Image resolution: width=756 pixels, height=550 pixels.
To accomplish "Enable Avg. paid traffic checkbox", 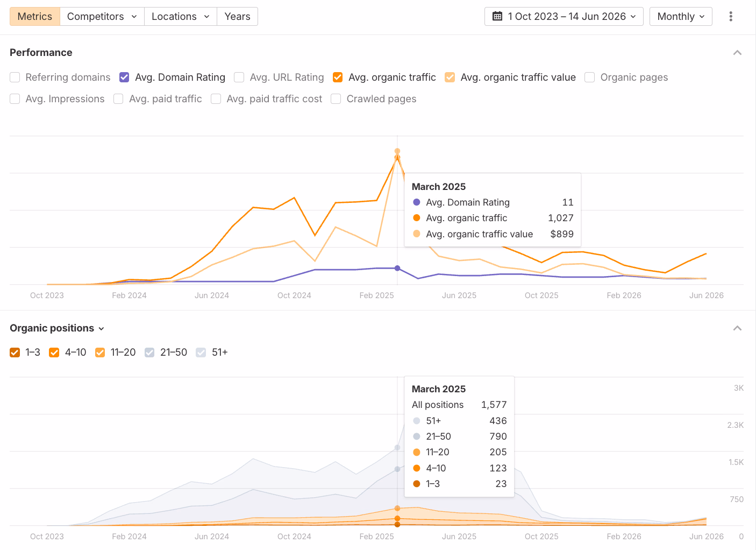I will [118, 99].
